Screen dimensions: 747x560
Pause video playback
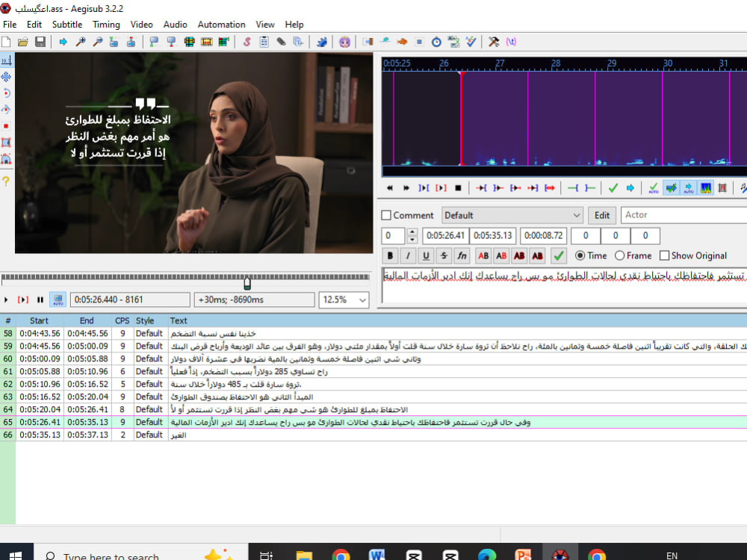[x=40, y=299]
